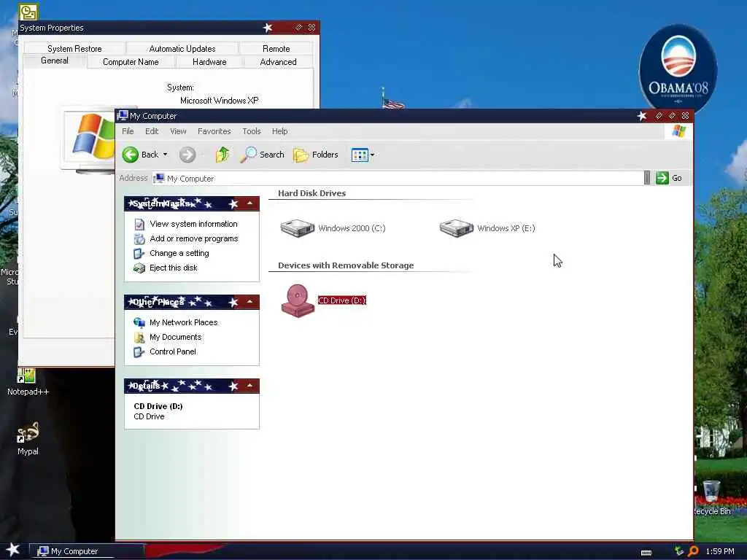Open the Help menu
Viewport: 747px width, 560px height.
click(279, 131)
